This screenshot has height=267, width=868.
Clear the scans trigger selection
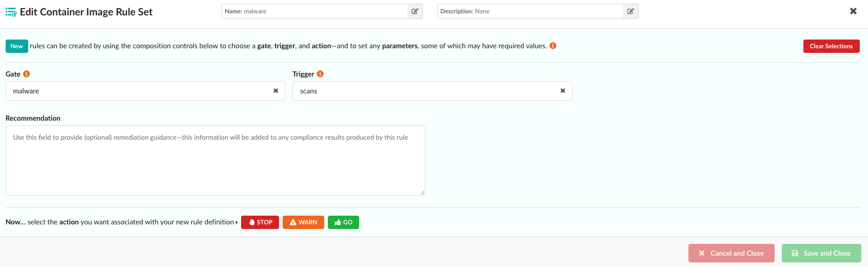click(x=563, y=91)
